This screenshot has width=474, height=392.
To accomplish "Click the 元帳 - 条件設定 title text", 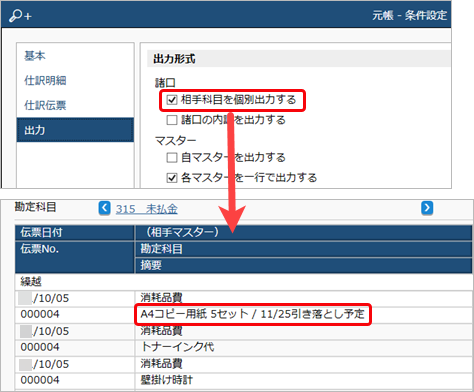I will pyautogui.click(x=409, y=15).
